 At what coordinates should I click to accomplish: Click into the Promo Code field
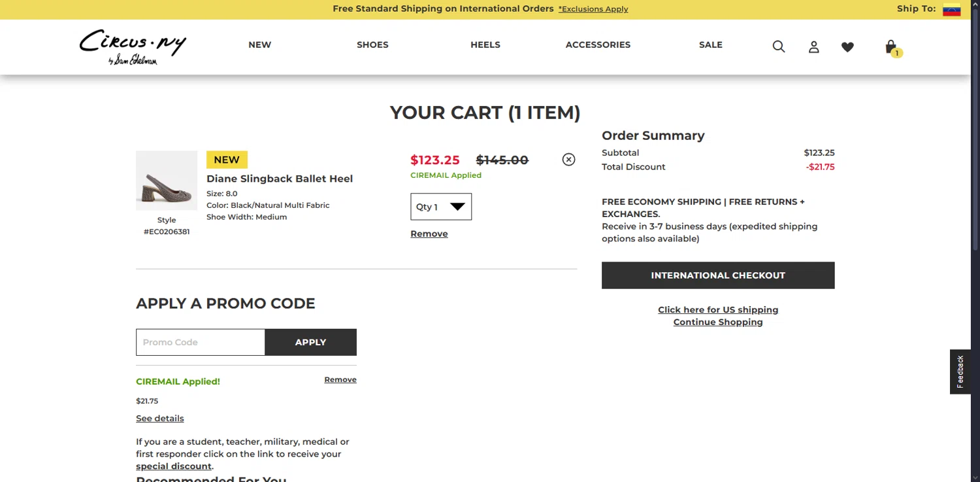click(201, 342)
